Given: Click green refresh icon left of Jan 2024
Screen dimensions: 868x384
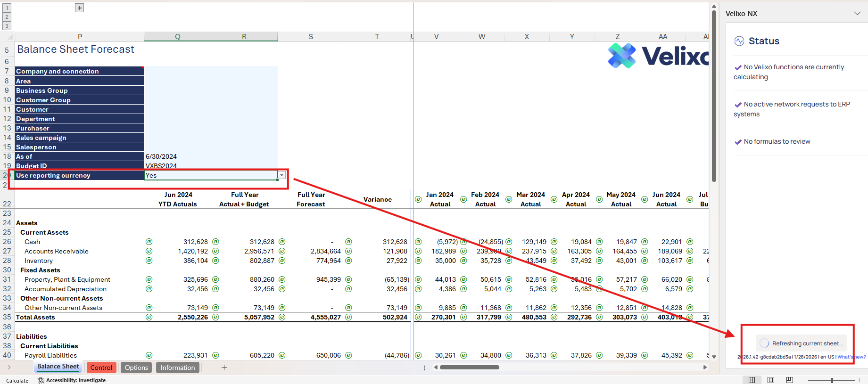Looking at the screenshot, I should pos(418,199).
